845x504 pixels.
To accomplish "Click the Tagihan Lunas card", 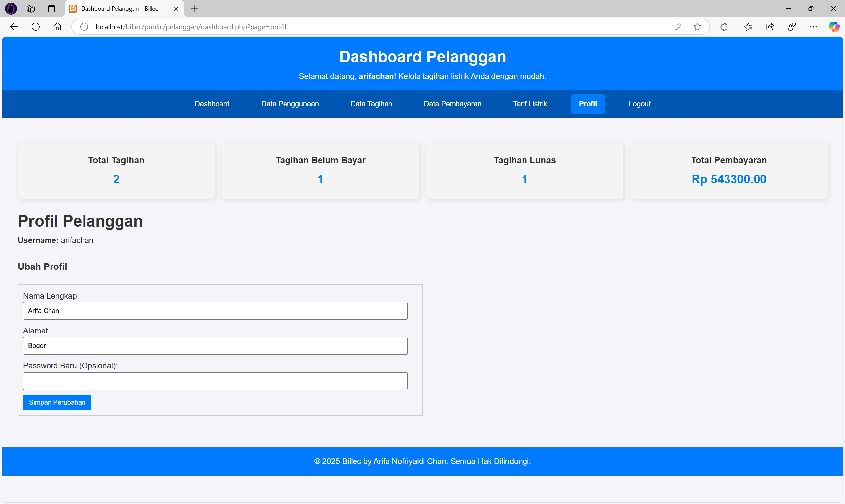I will 524,171.
